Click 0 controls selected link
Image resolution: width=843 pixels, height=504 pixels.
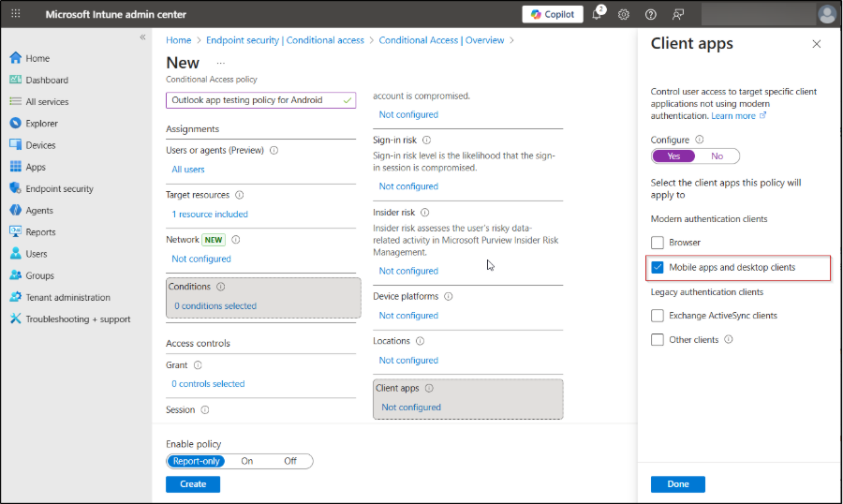coord(208,384)
